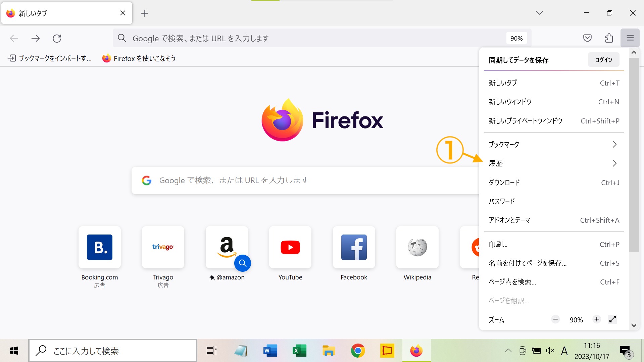Open the Save to Pocket icon
The width and height of the screenshot is (644, 362).
587,38
